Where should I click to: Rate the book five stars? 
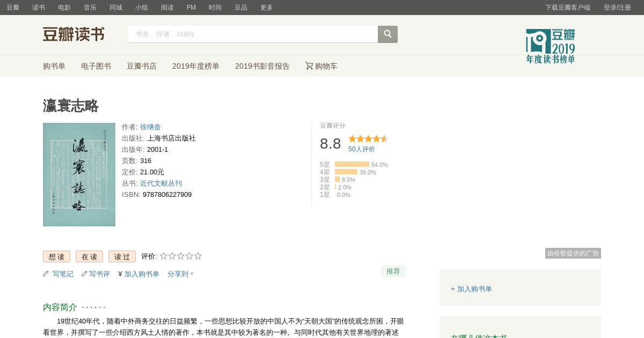pyautogui.click(x=198, y=256)
